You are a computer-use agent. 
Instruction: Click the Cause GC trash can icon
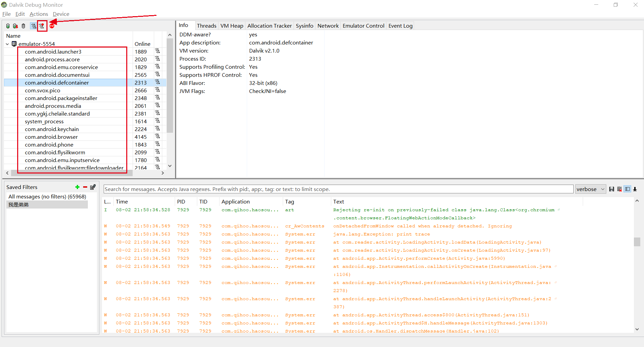pyautogui.click(x=23, y=26)
